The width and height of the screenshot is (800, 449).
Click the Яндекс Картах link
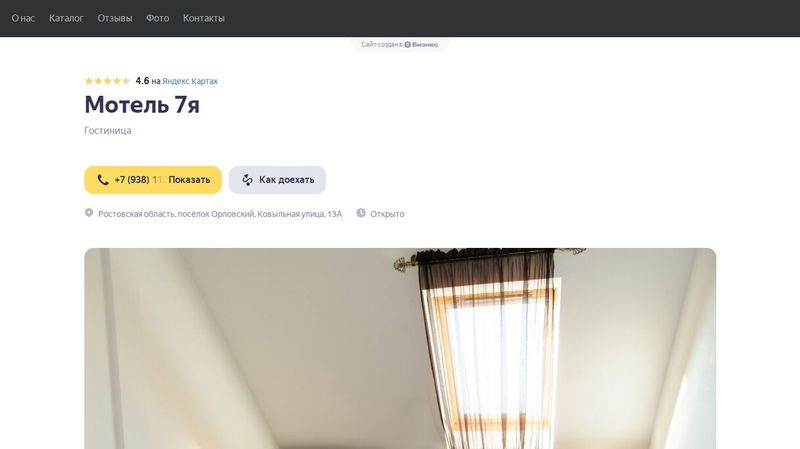pyautogui.click(x=190, y=81)
